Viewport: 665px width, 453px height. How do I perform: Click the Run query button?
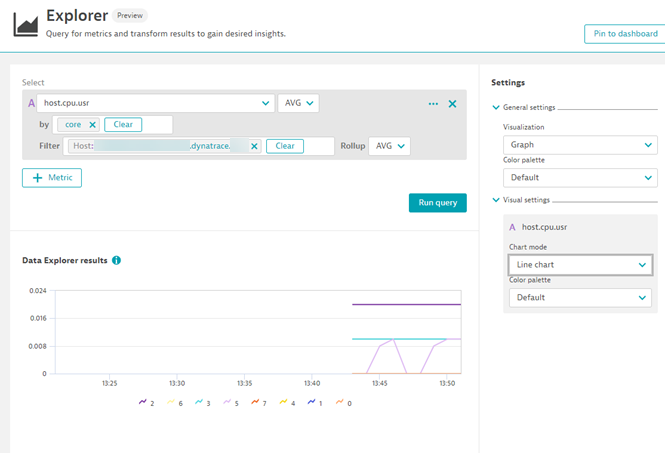pos(437,203)
